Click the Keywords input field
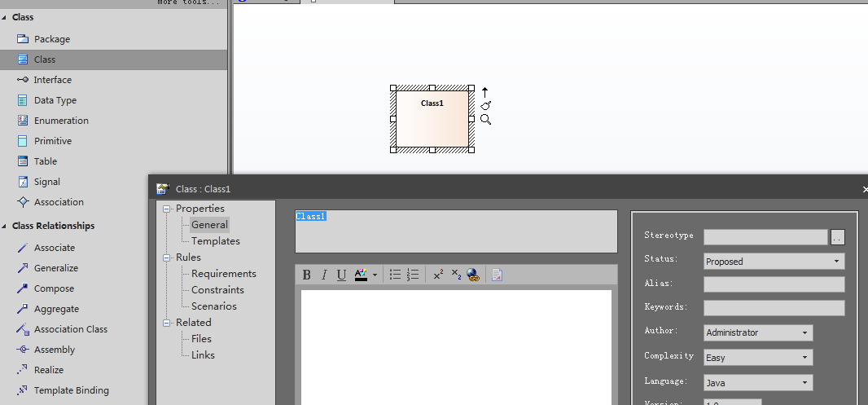868x405 pixels. (x=774, y=308)
